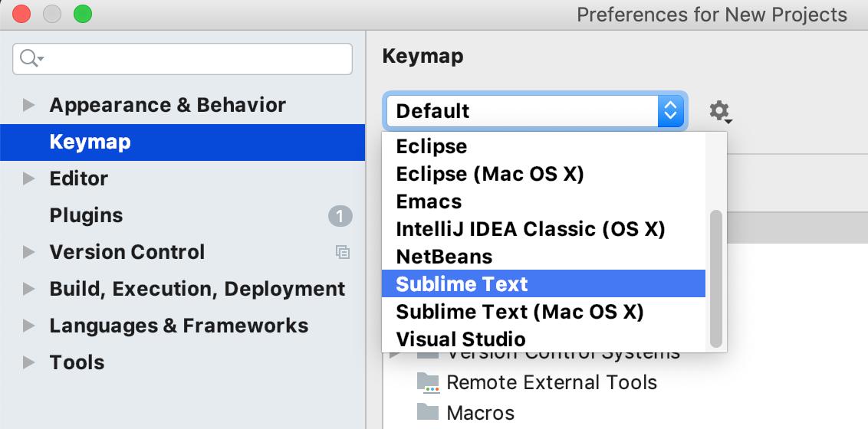Image resolution: width=868 pixels, height=429 pixels.
Task: Click the keymap dropdown list scrollbar
Action: pos(716,279)
